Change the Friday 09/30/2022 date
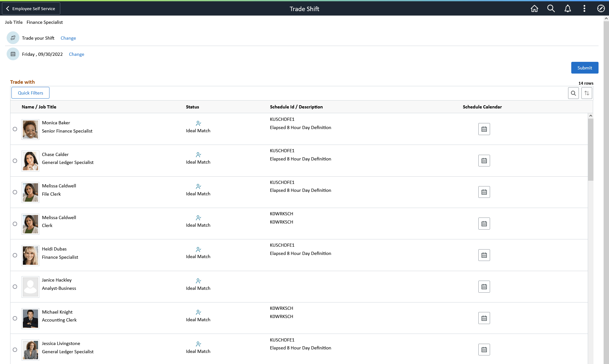Viewport: 609px width, 364px height. click(x=76, y=54)
